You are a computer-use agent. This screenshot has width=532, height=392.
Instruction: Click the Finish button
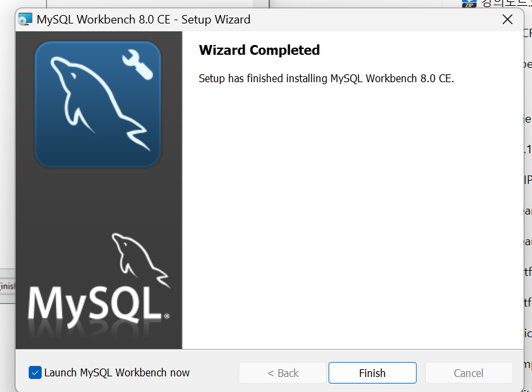pos(372,372)
